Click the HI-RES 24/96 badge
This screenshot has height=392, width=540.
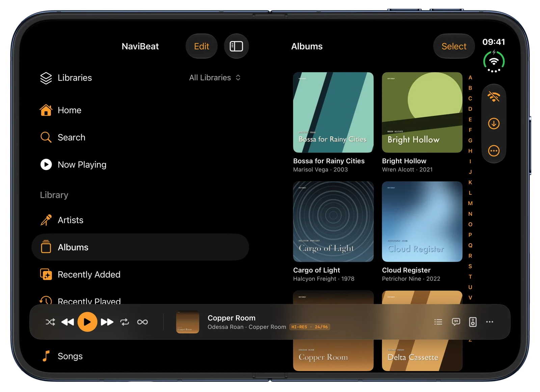point(309,327)
